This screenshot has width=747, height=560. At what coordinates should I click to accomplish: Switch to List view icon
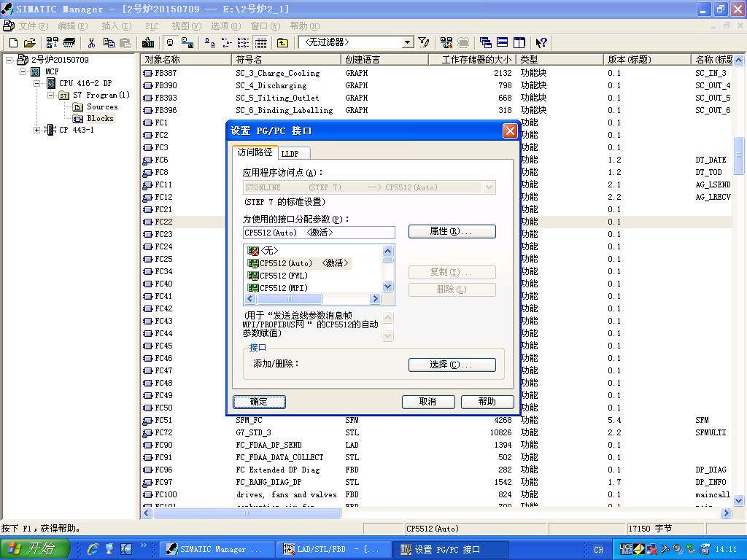click(243, 43)
